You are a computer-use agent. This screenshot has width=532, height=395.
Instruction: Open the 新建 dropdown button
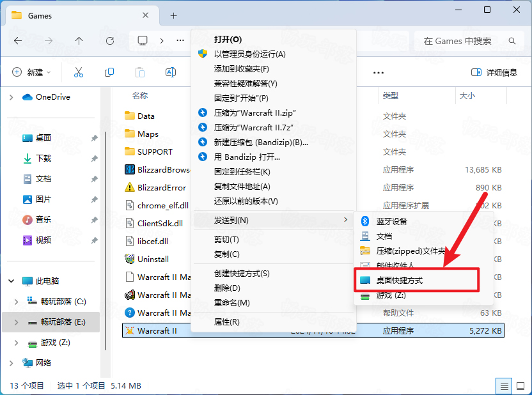[31, 72]
